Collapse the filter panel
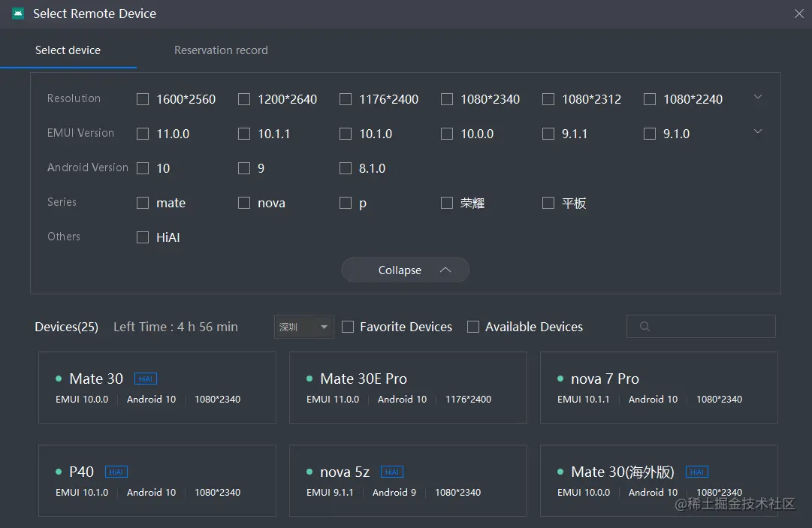Image resolution: width=812 pixels, height=528 pixels. point(406,270)
